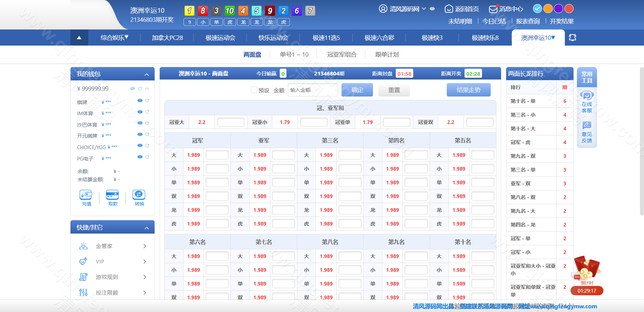Click the VIP diamond icon
The width and height of the screenshot is (644, 312).
pyautogui.click(x=83, y=261)
